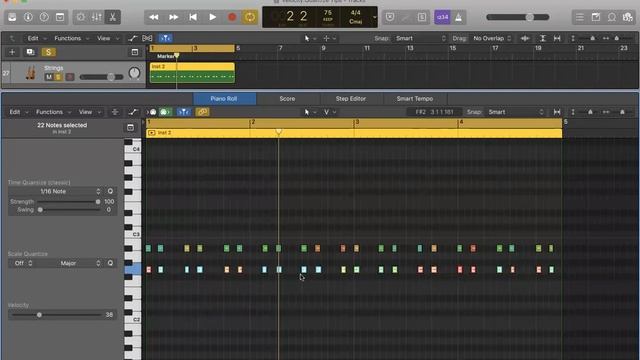Open Piano Roll Functions menu
Screen dimensions: 640x360
tap(53, 112)
